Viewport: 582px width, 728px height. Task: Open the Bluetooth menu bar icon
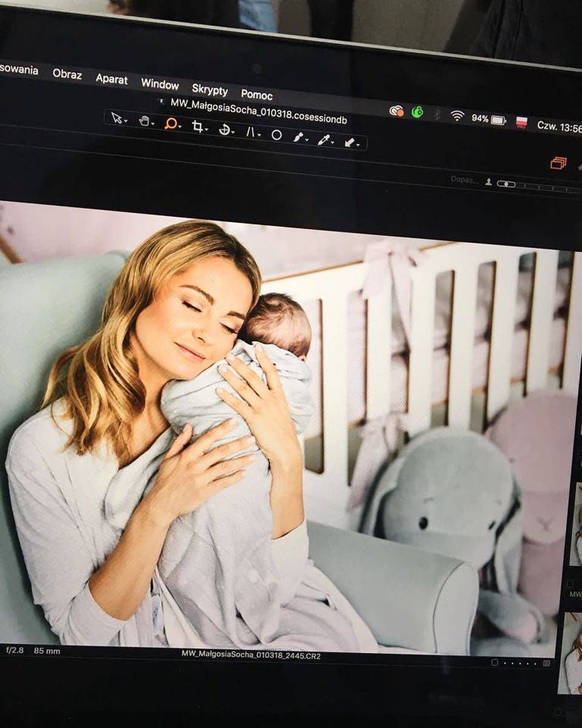(x=436, y=114)
